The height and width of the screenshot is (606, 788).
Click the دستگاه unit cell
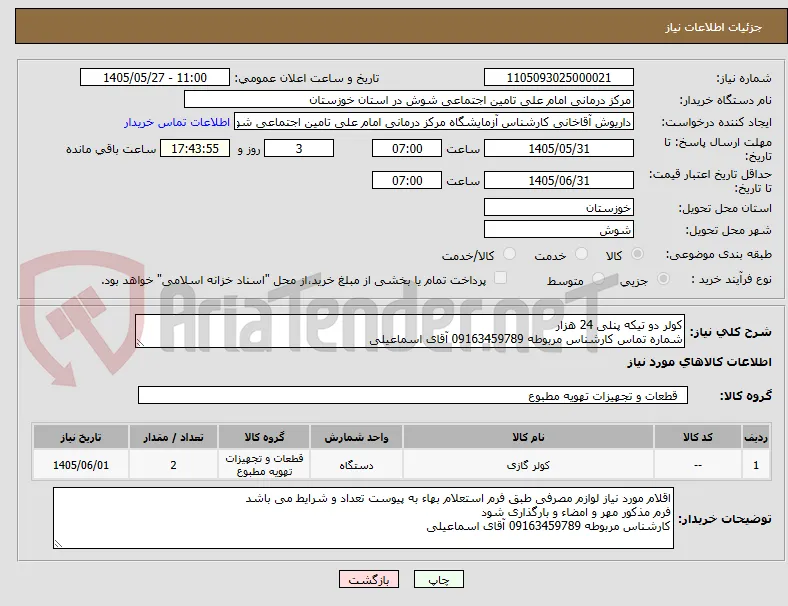click(356, 465)
